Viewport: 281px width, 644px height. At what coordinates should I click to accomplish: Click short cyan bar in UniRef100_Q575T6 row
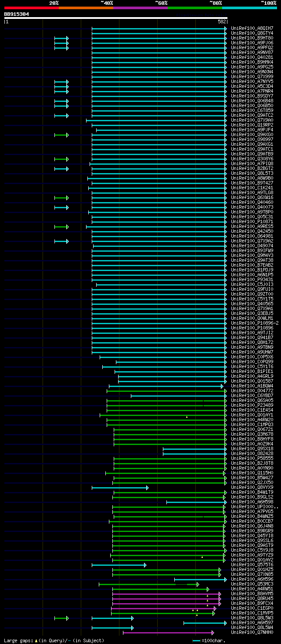[119, 565]
